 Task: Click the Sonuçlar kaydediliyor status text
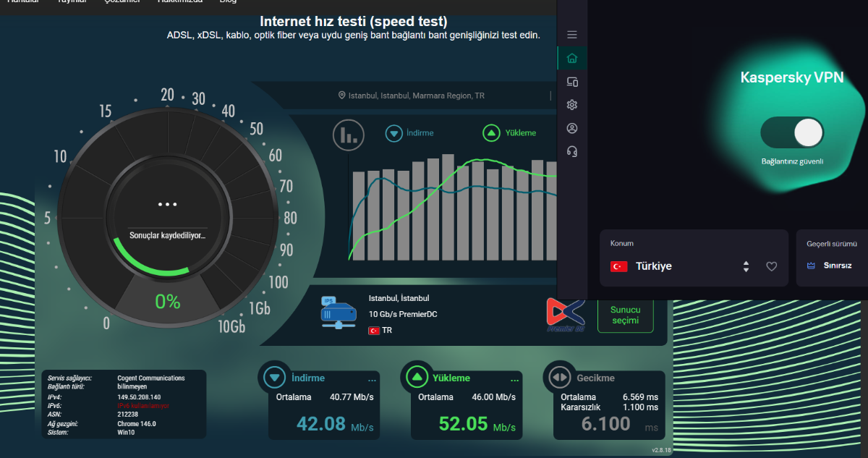pos(167,235)
